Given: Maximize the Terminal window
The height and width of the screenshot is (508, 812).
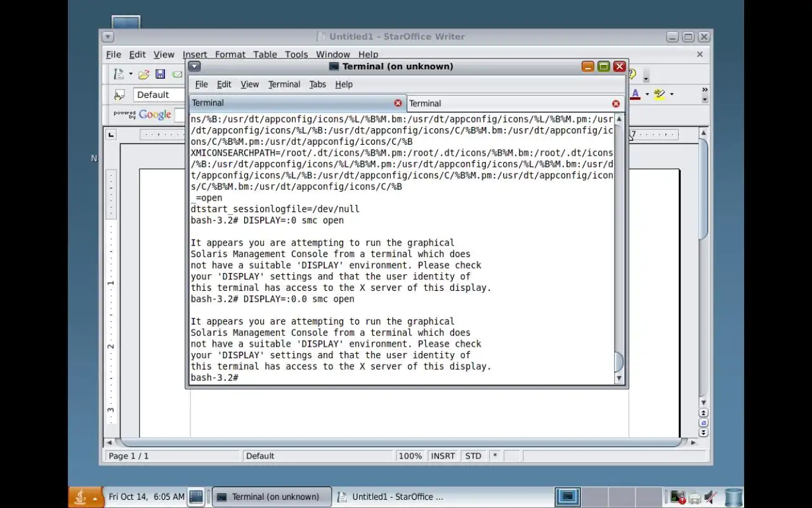Looking at the screenshot, I should pyautogui.click(x=603, y=66).
